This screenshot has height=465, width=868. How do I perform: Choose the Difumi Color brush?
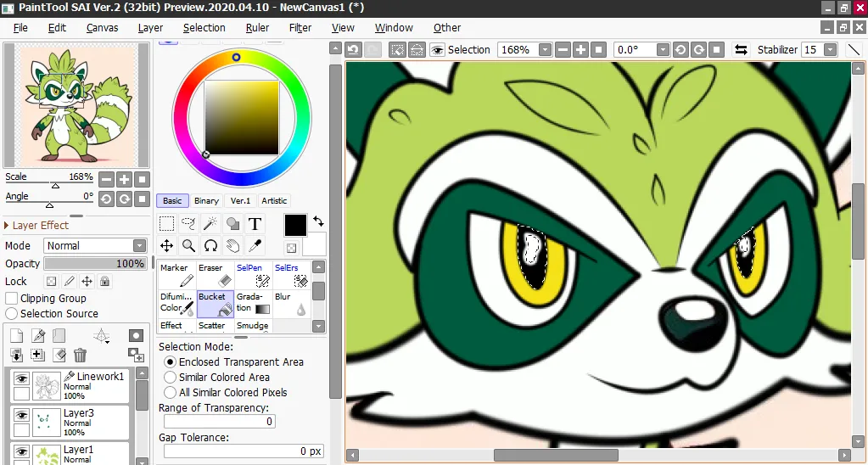[177, 304]
